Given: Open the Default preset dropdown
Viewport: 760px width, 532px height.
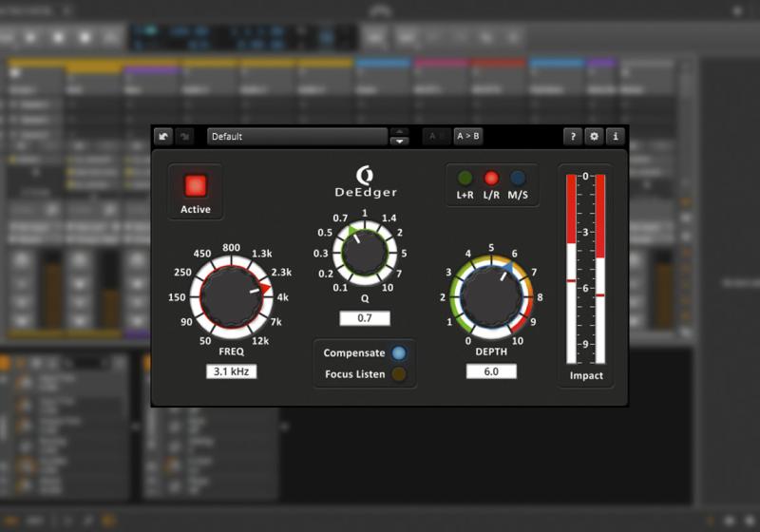Looking at the screenshot, I should pyautogui.click(x=296, y=137).
